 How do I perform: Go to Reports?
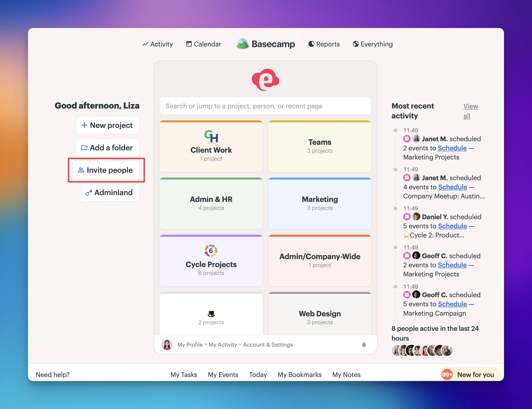coord(324,44)
